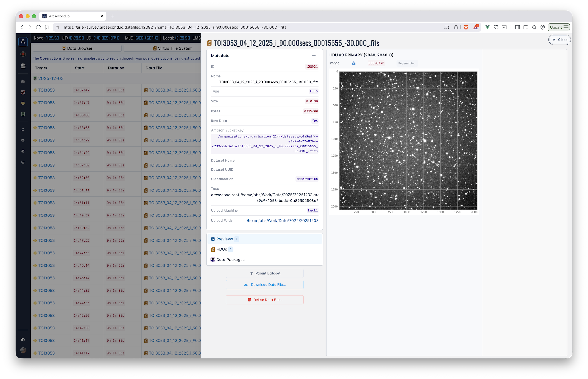Open the large observatory dome sidebar icon
The height and width of the screenshot is (379, 588).
23,66
